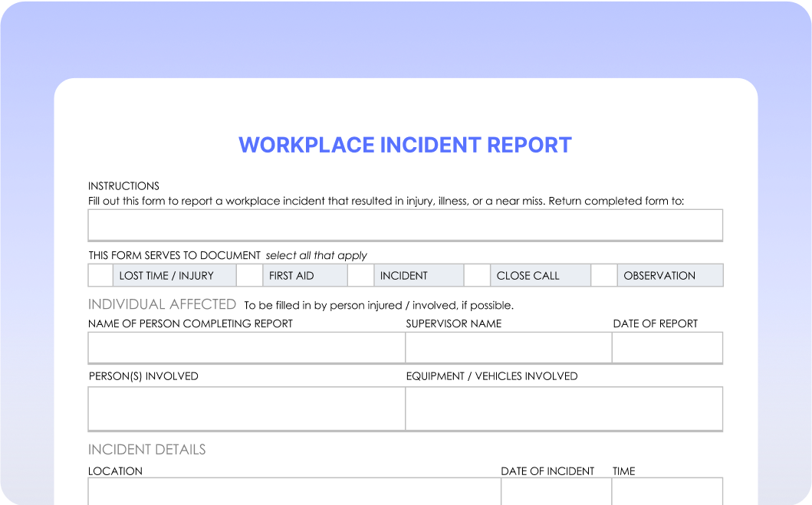Click into the Supervisor Name field

508,347
